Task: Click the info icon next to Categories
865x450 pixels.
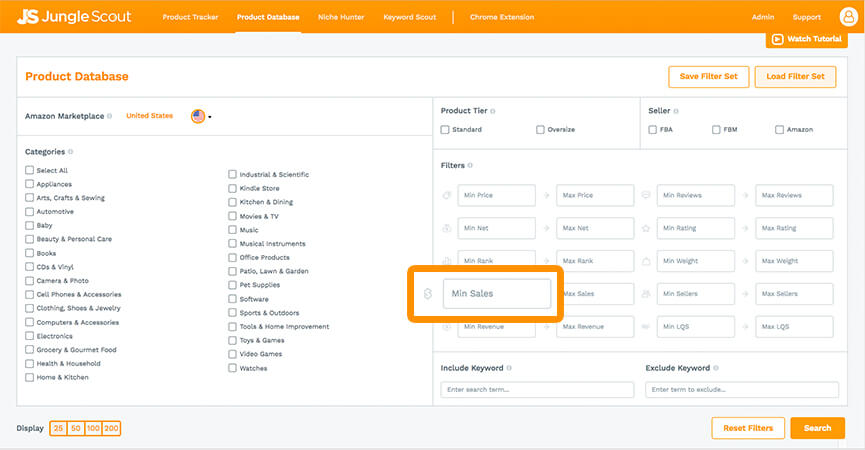Action: click(x=71, y=152)
